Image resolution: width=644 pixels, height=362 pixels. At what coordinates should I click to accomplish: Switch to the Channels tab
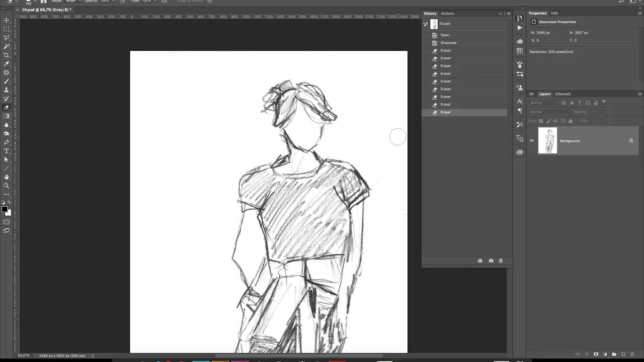click(562, 94)
